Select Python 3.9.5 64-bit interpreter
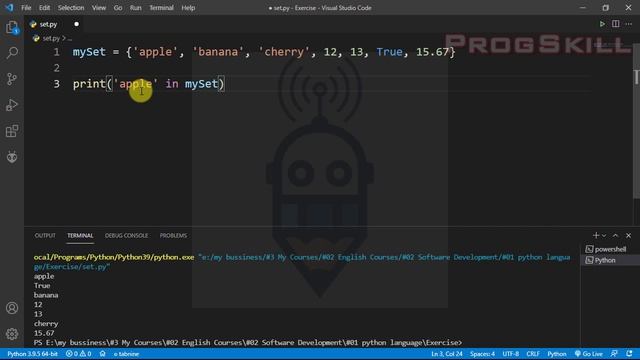Viewport: 640px width, 360px height. point(32,354)
